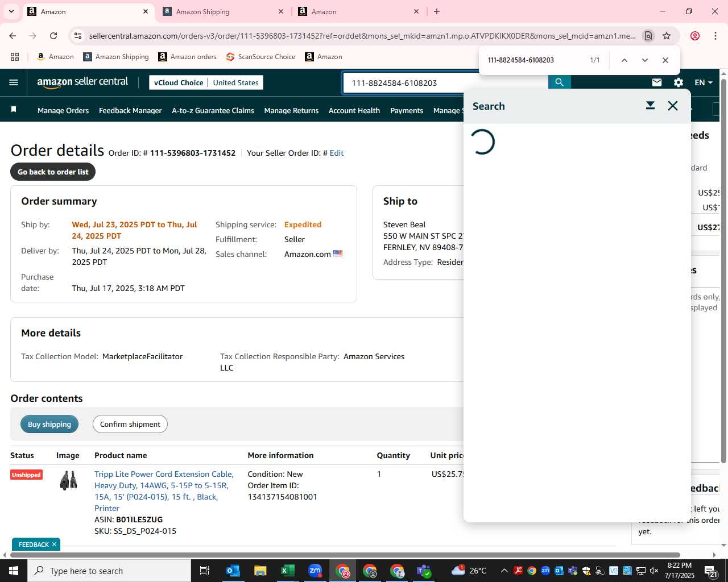Viewport: 728px width, 582px height.
Task: Open the weather widget showing 26°C
Action: [470, 571]
